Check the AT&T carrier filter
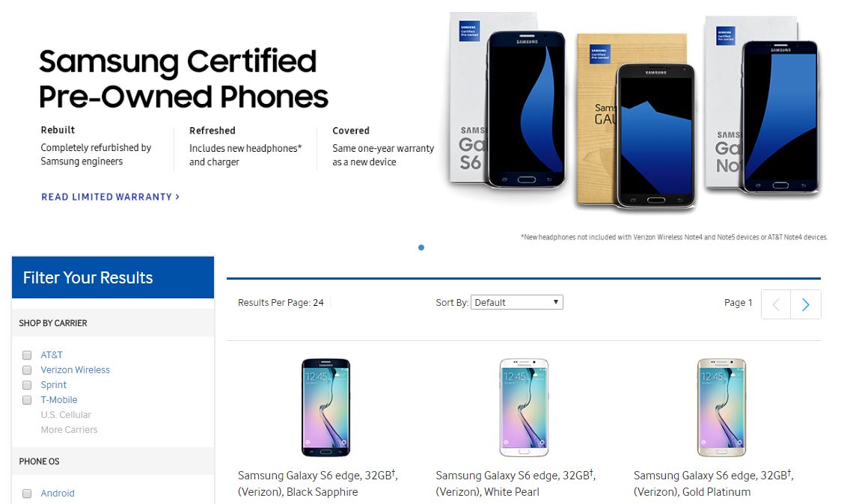 (27, 355)
